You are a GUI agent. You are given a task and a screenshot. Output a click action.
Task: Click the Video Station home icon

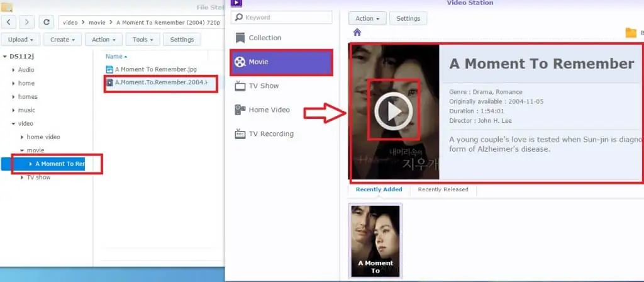tap(357, 32)
